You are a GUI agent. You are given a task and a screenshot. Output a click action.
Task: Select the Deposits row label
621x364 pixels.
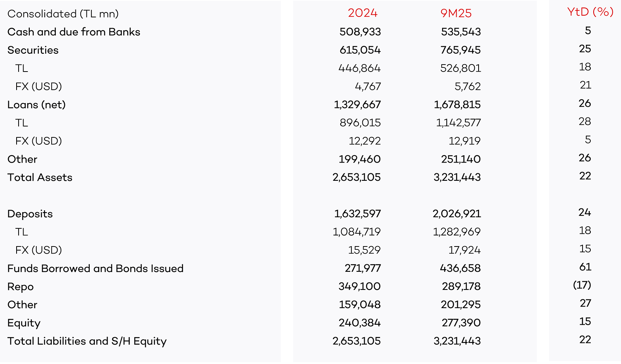click(x=30, y=214)
